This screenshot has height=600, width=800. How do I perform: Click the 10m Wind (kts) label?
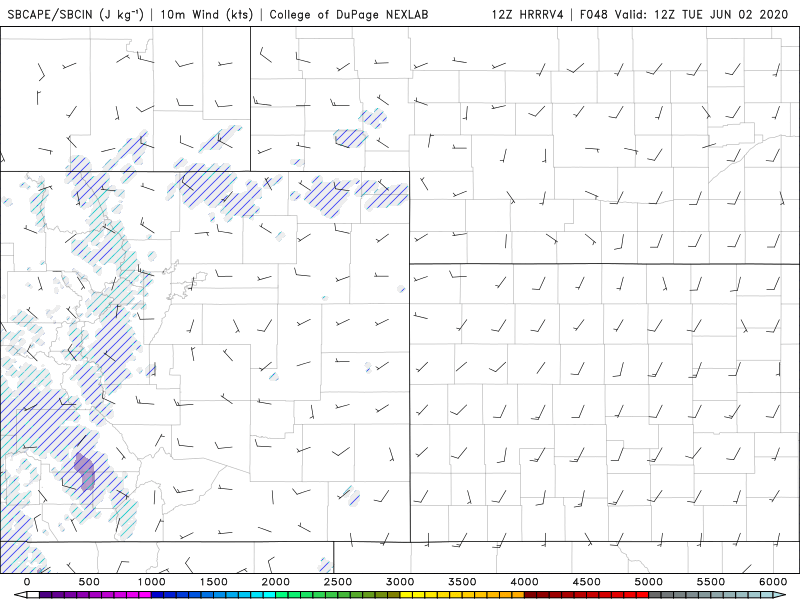click(x=207, y=14)
